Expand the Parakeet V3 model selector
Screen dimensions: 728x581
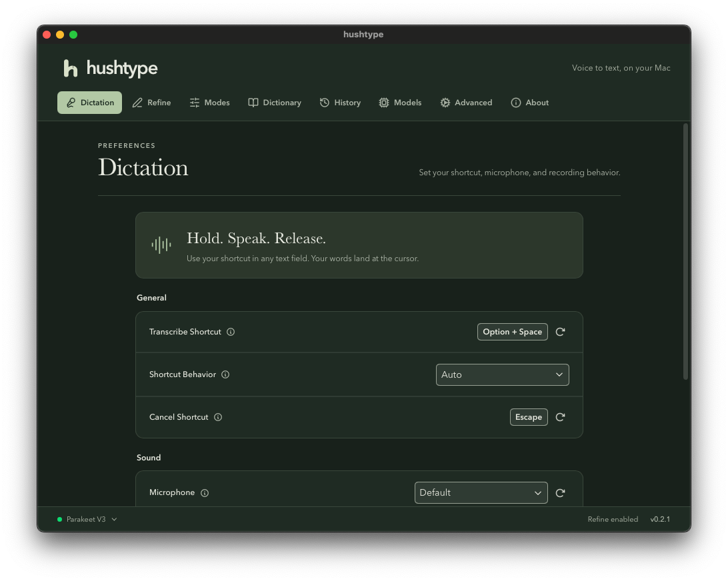click(x=87, y=519)
